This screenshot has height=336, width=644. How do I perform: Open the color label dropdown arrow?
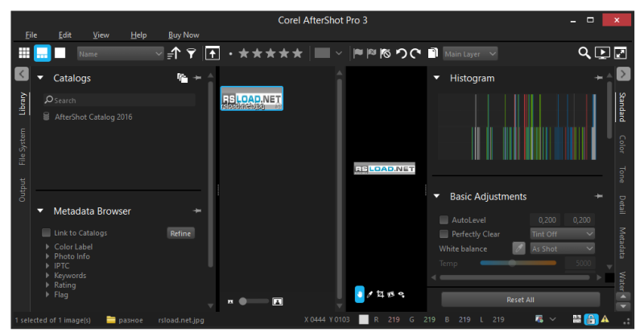(x=339, y=53)
